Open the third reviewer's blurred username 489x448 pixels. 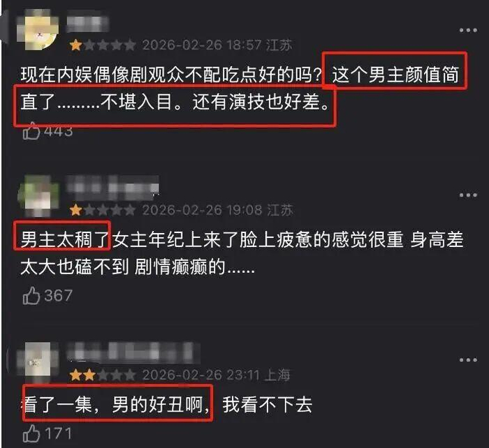(133, 352)
